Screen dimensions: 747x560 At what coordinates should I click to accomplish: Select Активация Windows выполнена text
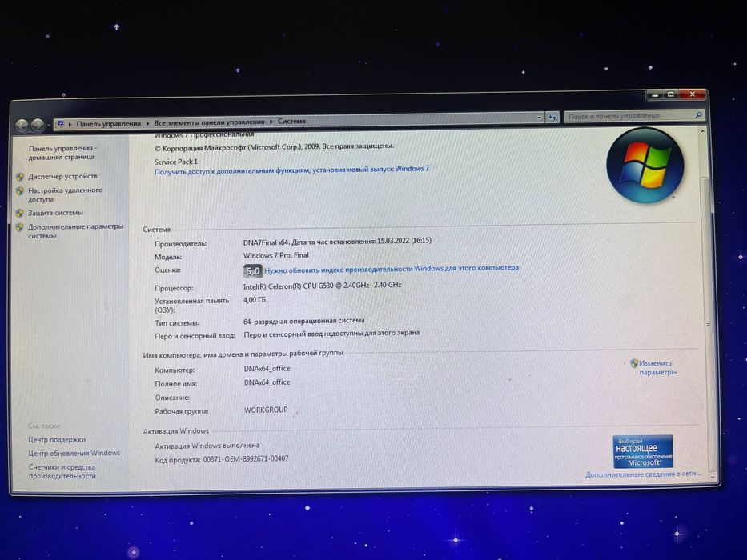[207, 446]
